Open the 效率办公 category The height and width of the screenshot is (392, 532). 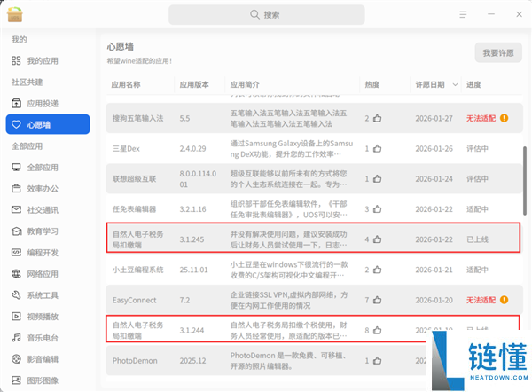(48, 189)
